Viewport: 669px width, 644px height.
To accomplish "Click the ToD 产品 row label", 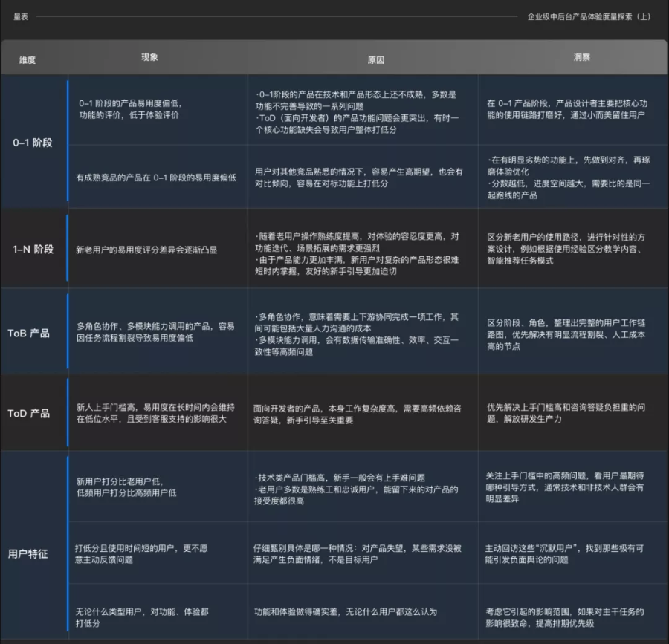I will (29, 413).
